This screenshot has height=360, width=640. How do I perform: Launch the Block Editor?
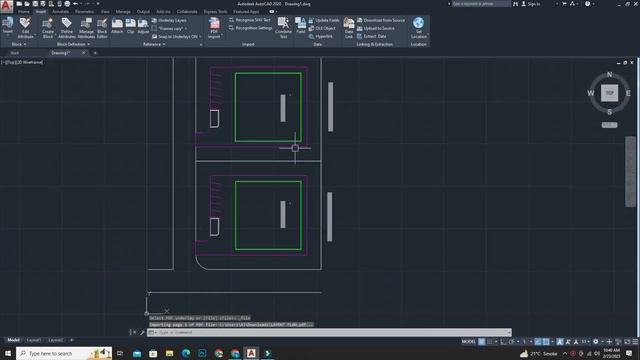tap(102, 28)
